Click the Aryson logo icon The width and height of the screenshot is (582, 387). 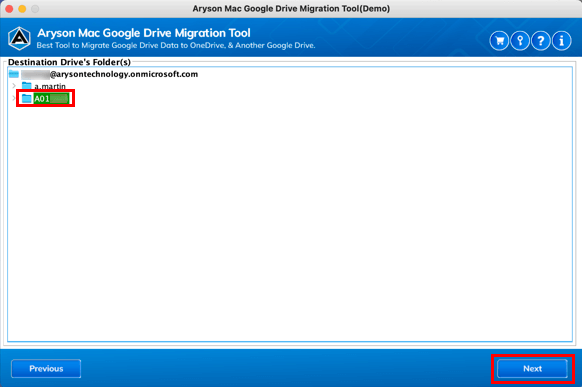coord(19,38)
